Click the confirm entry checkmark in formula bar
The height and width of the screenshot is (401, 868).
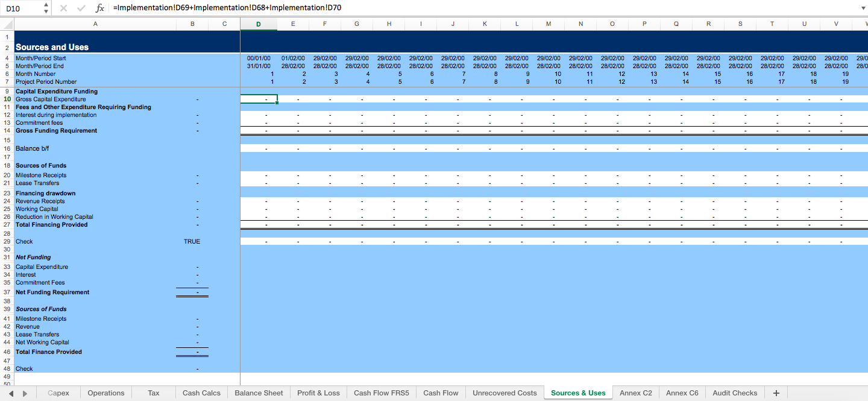pos(81,8)
